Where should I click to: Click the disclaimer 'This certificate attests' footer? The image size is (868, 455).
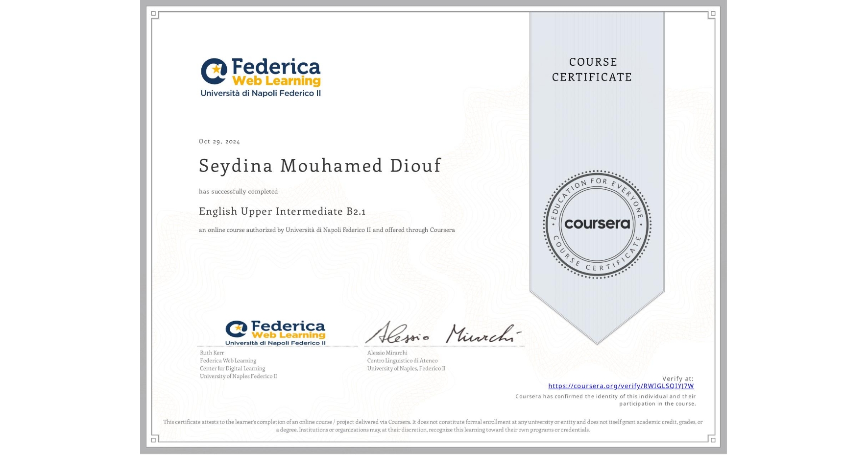[x=433, y=426]
